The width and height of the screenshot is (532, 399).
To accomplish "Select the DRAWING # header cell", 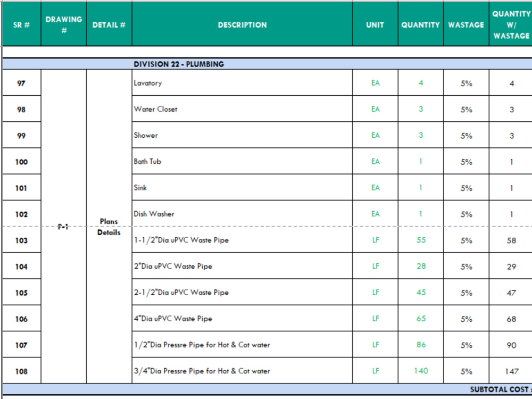I will [64, 25].
